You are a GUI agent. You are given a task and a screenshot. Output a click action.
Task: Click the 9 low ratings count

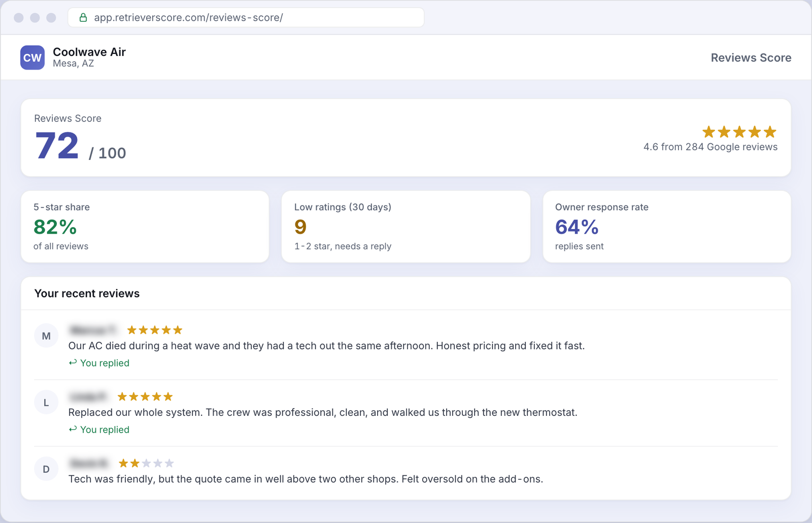(x=300, y=227)
